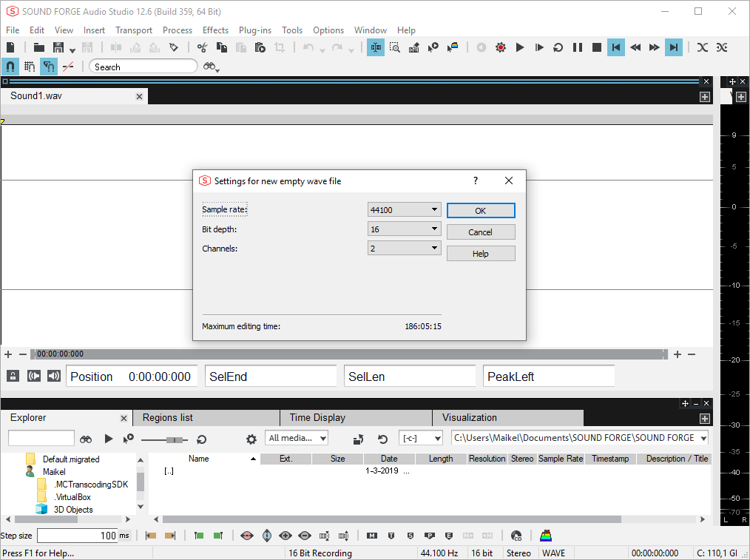Open the CD burning icon at bottom
The image size is (750, 560).
pos(516,536)
